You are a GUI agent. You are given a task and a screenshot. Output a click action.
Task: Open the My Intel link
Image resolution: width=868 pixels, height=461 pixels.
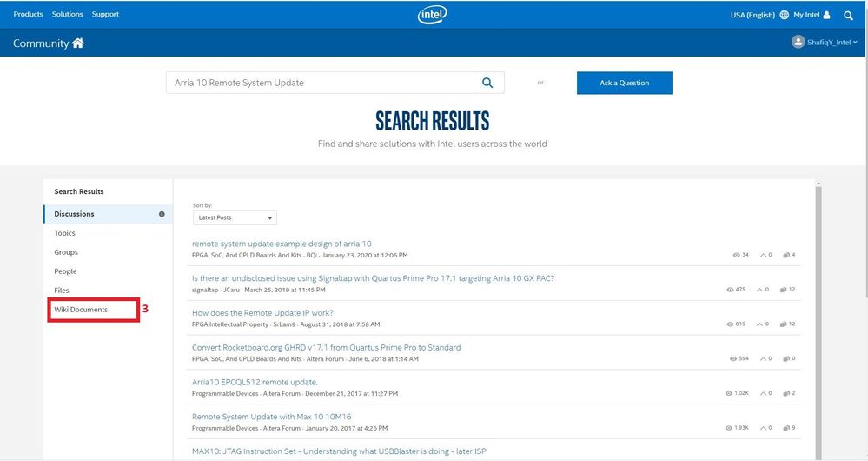(x=806, y=15)
